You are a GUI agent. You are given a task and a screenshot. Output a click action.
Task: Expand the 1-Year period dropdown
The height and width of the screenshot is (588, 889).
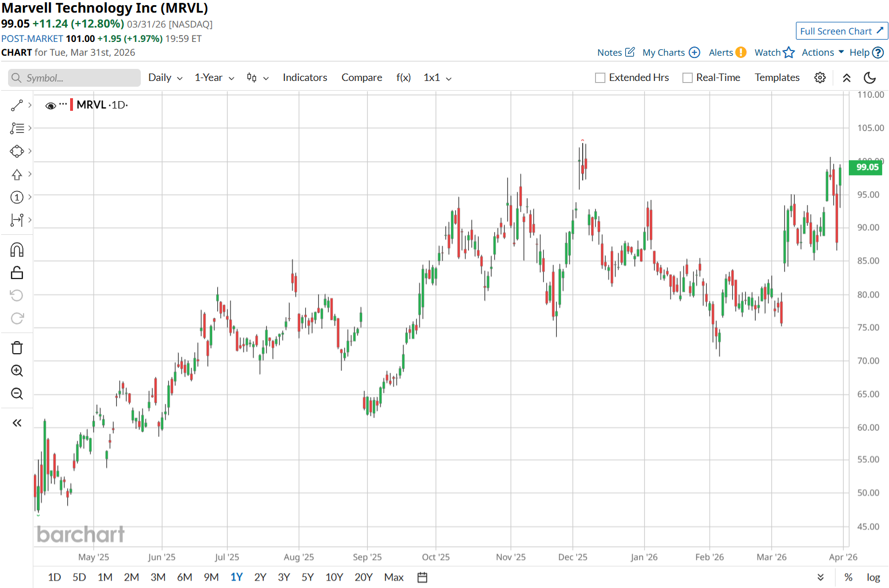coord(214,78)
